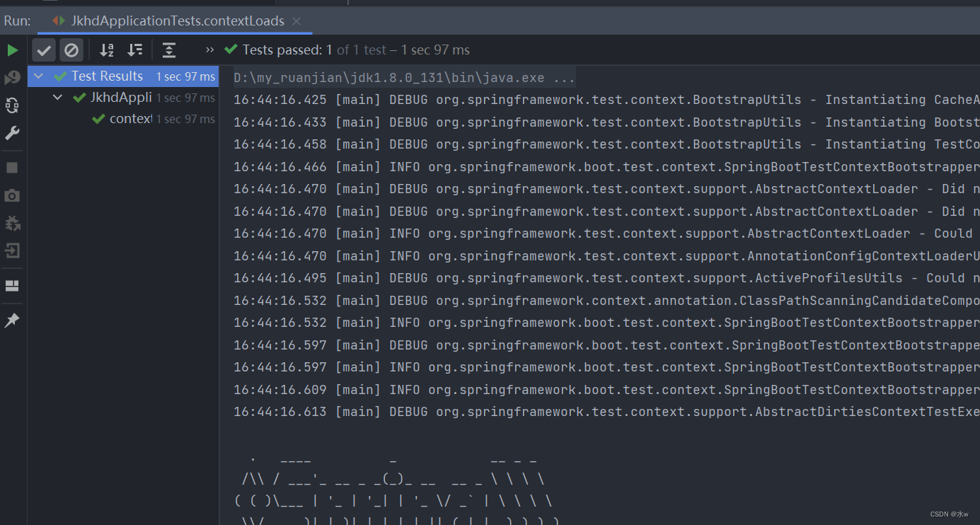Click the AbstractDirtiesContextTestExe log line
The image size is (980, 525).
click(x=606, y=412)
